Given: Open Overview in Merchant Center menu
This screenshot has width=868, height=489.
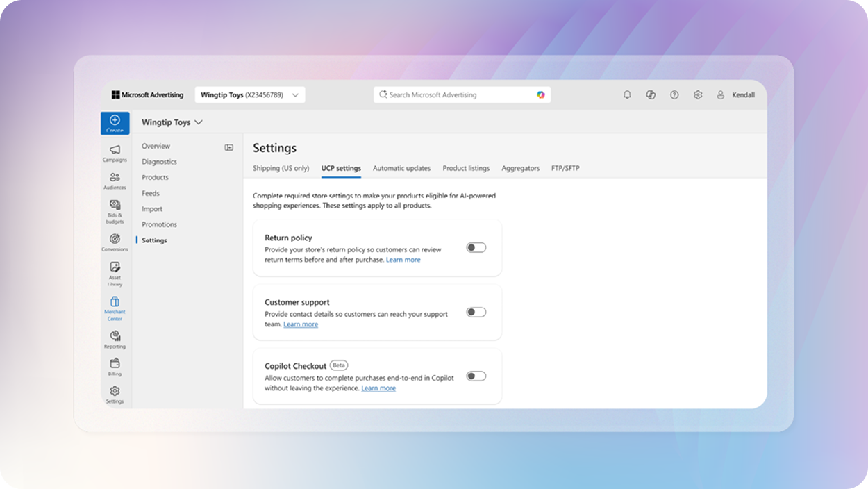Looking at the screenshot, I should [156, 146].
